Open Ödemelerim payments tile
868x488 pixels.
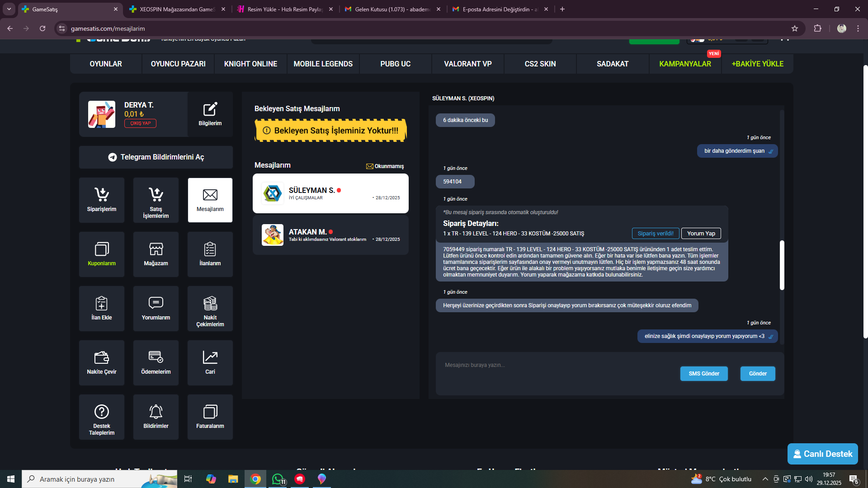coord(156,362)
